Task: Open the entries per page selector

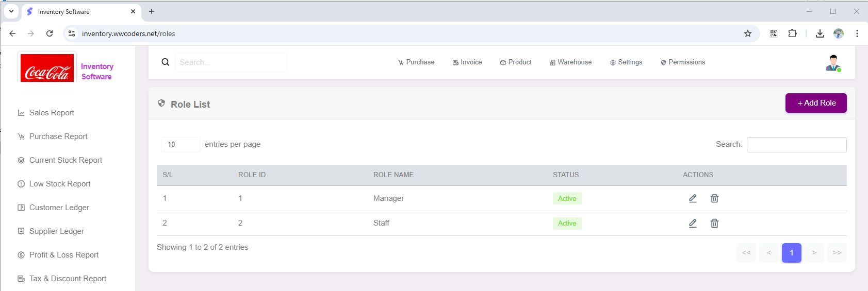Action: pyautogui.click(x=180, y=145)
